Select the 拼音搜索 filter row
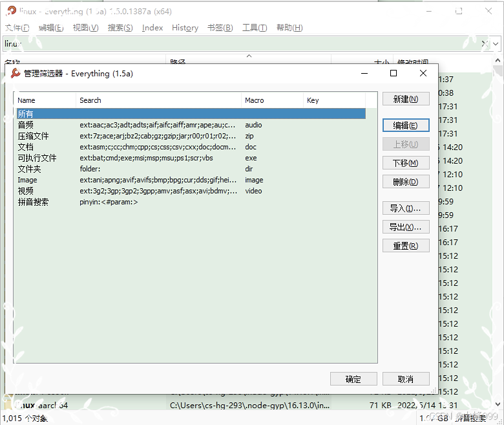 (191, 202)
